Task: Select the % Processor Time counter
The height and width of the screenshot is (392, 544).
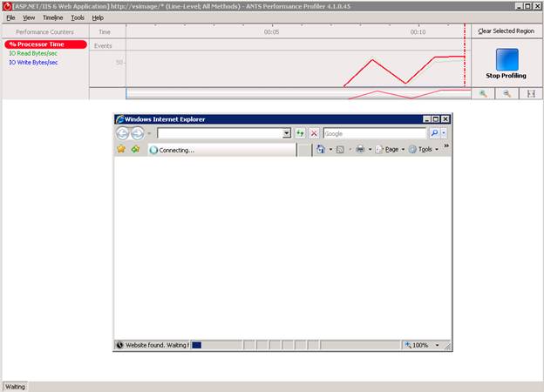Action: click(x=45, y=44)
